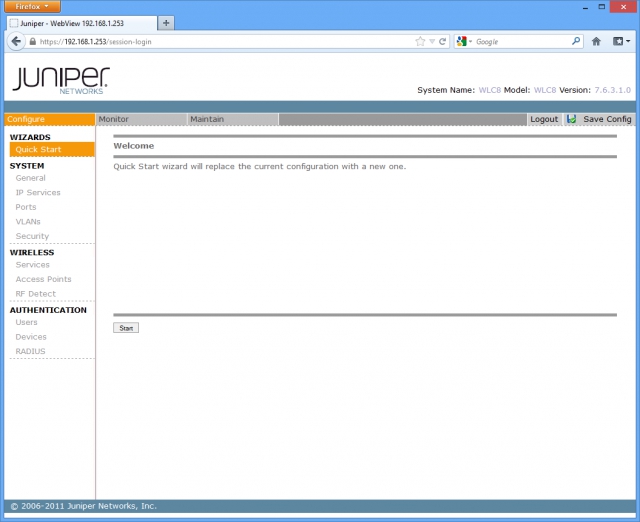Open a new tab with plus button
The height and width of the screenshot is (522, 640).
click(x=166, y=23)
